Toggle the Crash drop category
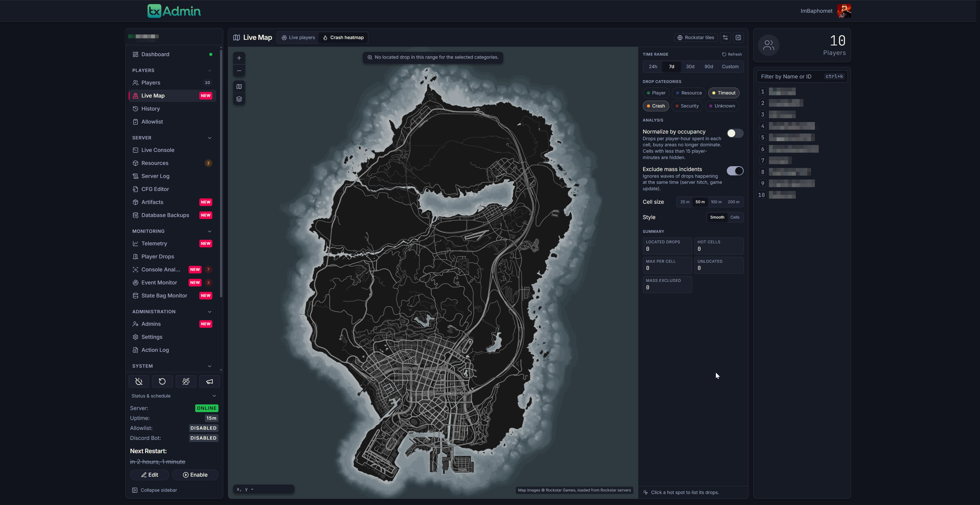 656,106
